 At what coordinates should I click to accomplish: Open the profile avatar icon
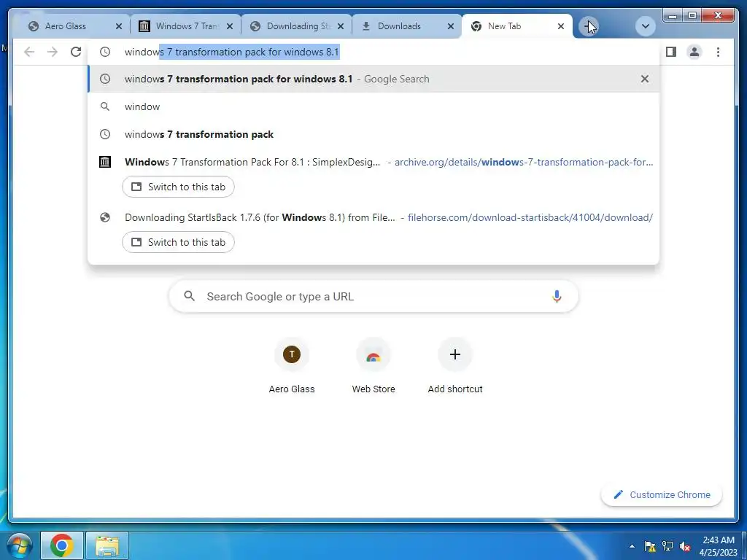coord(694,52)
